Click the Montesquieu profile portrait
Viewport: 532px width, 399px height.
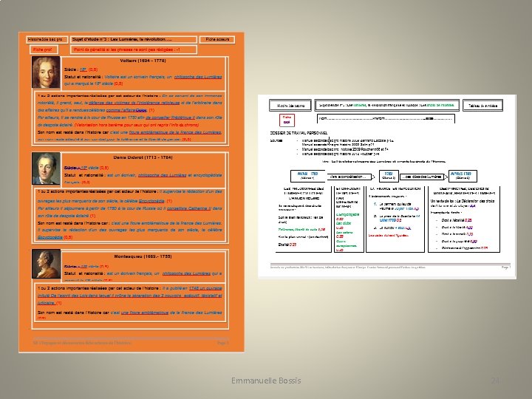(46, 264)
